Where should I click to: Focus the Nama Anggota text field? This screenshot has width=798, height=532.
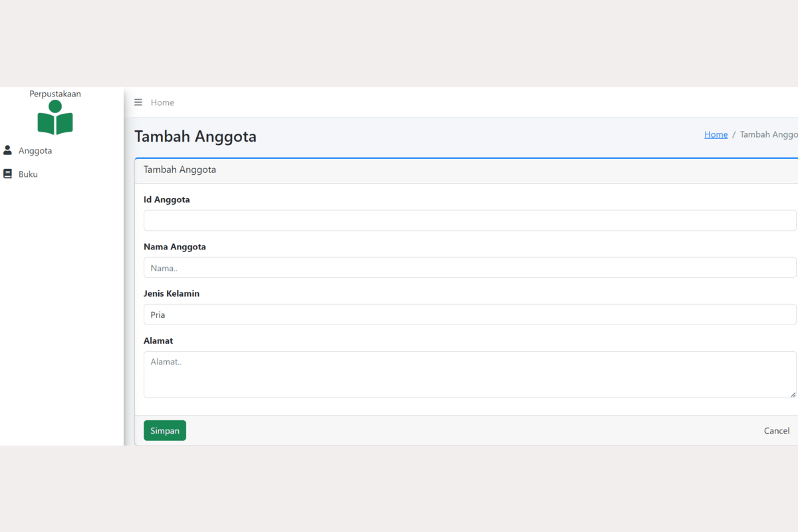tap(469, 267)
